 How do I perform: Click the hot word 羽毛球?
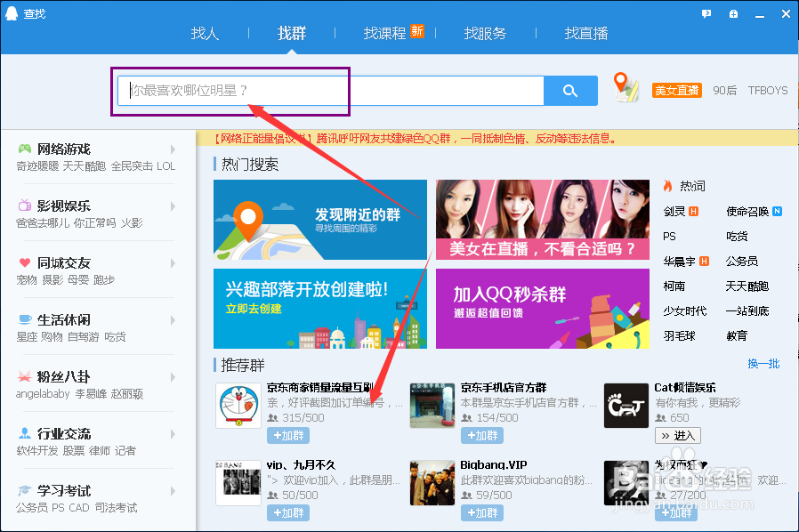(679, 336)
